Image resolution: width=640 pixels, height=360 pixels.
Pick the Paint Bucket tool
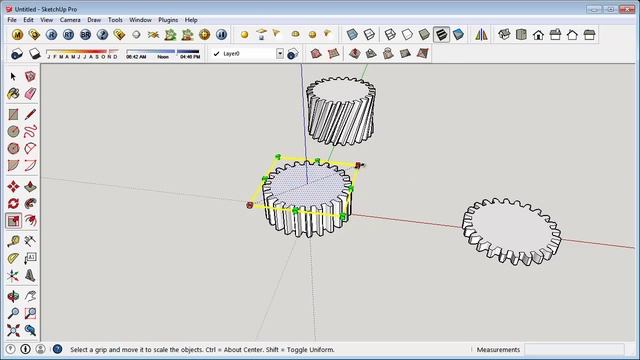[x=13, y=93]
